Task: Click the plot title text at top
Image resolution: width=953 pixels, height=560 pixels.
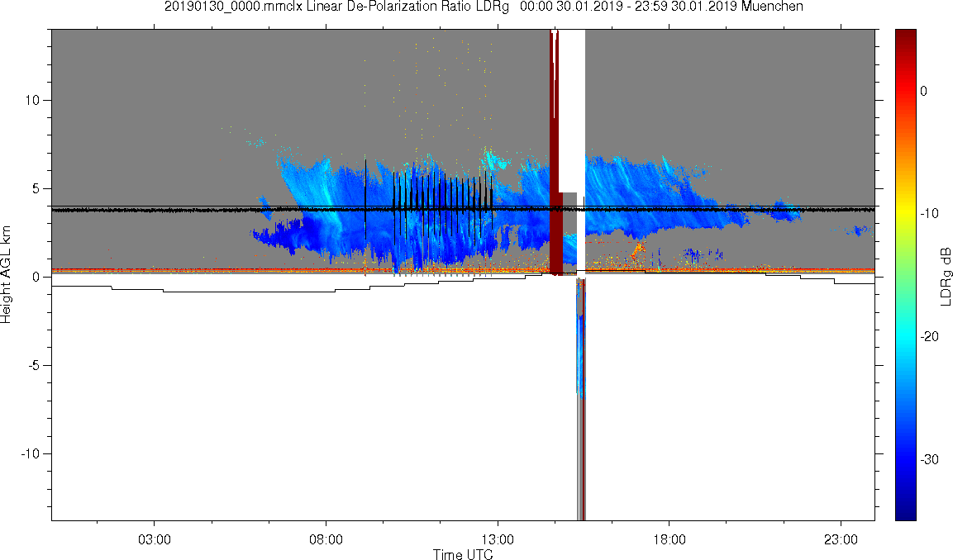Action: pos(484,7)
